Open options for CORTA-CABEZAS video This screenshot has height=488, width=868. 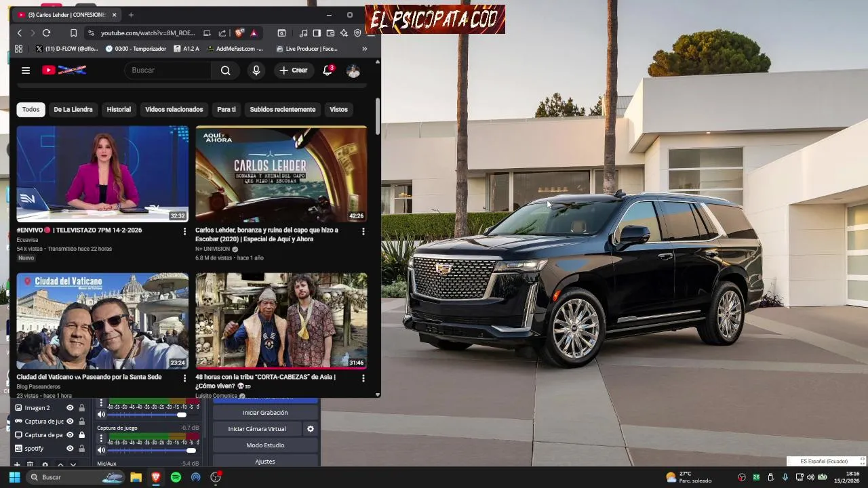click(363, 378)
